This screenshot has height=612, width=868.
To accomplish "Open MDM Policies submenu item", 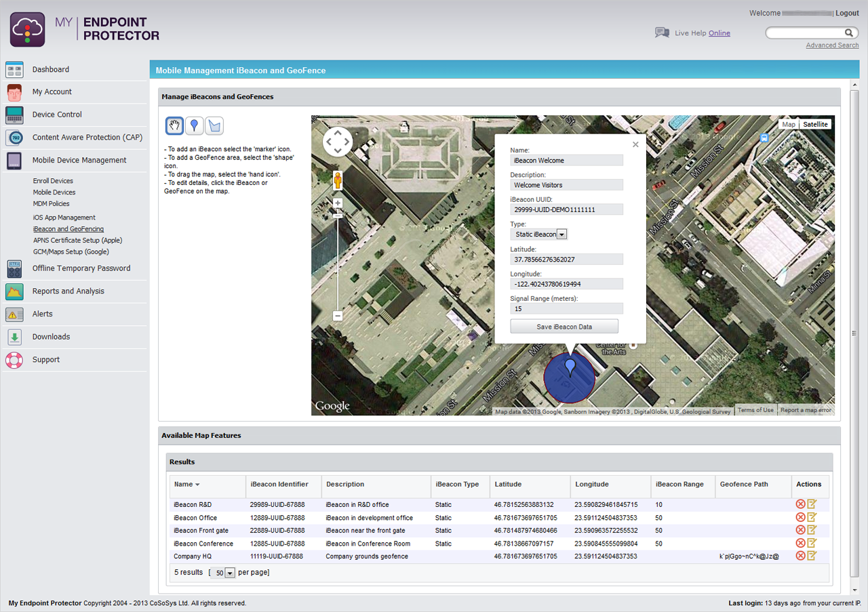I will coord(51,204).
